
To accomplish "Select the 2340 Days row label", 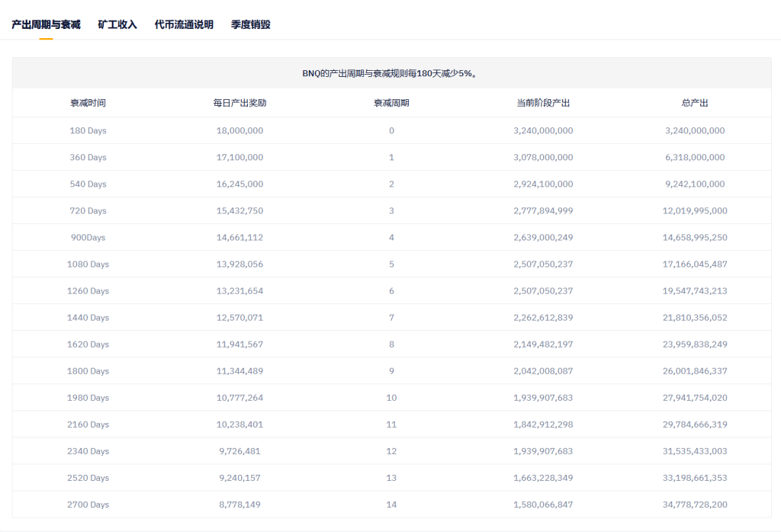I will [88, 451].
